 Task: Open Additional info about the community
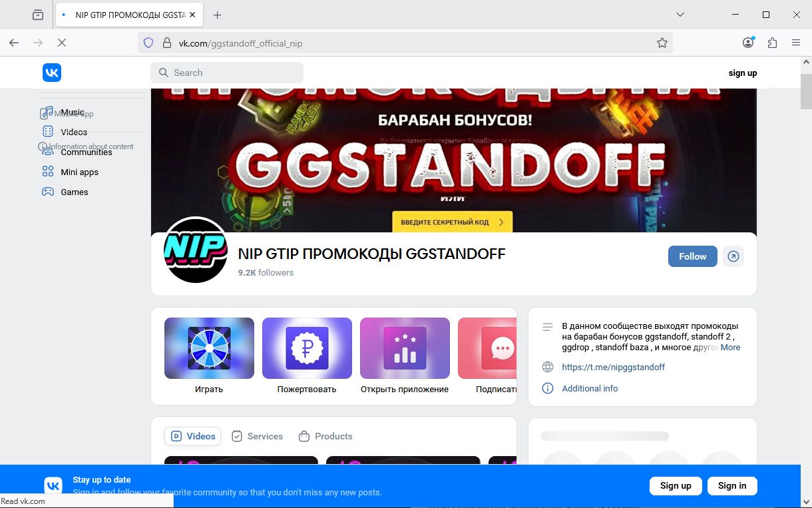[x=590, y=388]
